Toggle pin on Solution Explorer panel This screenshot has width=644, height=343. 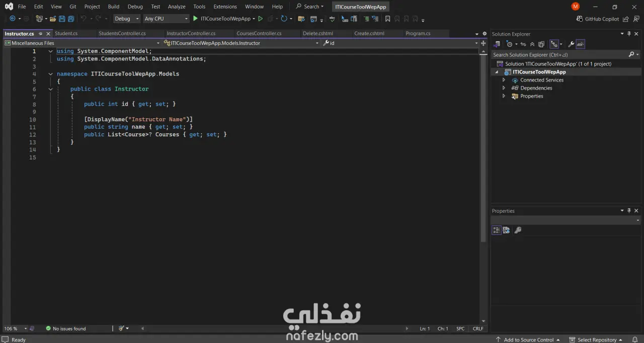[x=629, y=34]
